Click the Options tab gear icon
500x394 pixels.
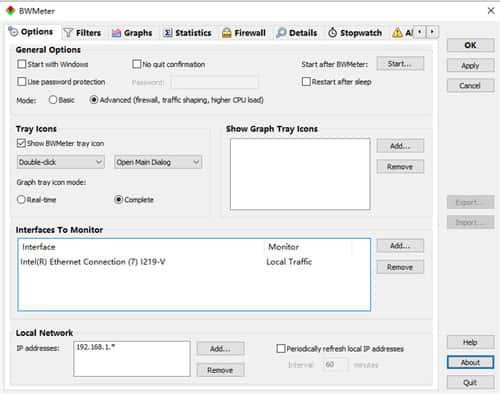13,32
